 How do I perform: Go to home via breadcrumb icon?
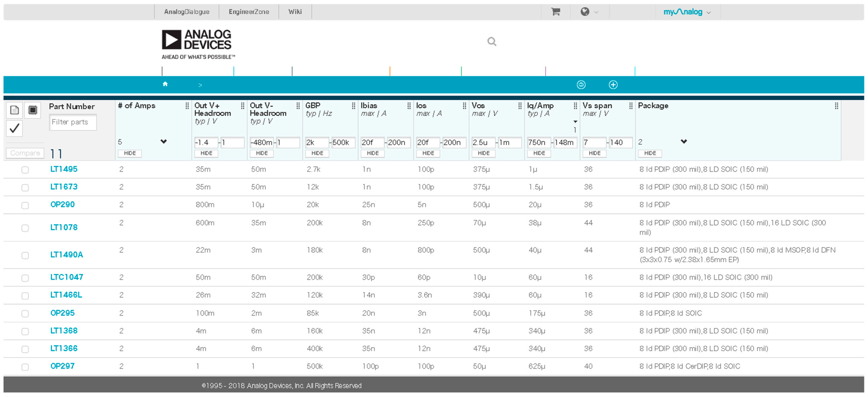pos(165,84)
